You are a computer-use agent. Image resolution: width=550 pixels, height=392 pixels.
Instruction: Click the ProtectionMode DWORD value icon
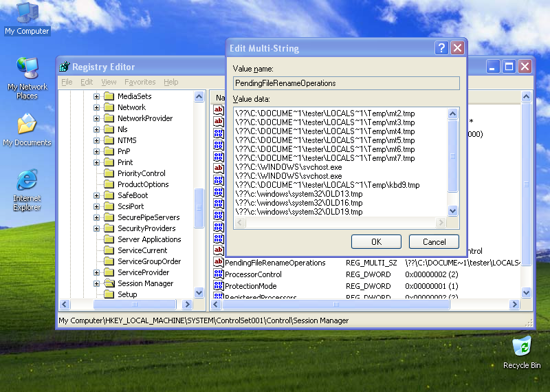(219, 285)
